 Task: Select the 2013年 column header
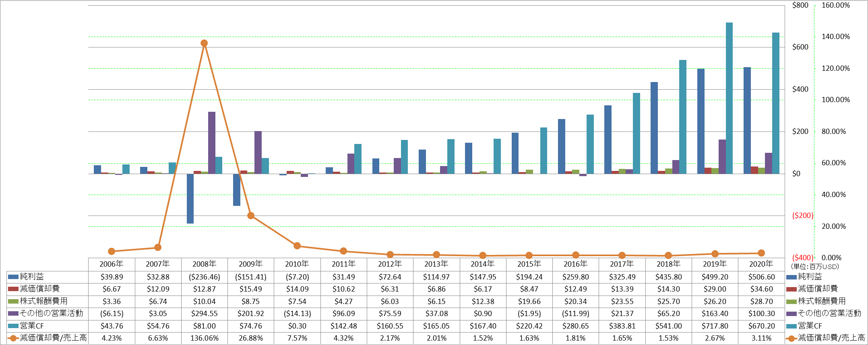pyautogui.click(x=436, y=264)
